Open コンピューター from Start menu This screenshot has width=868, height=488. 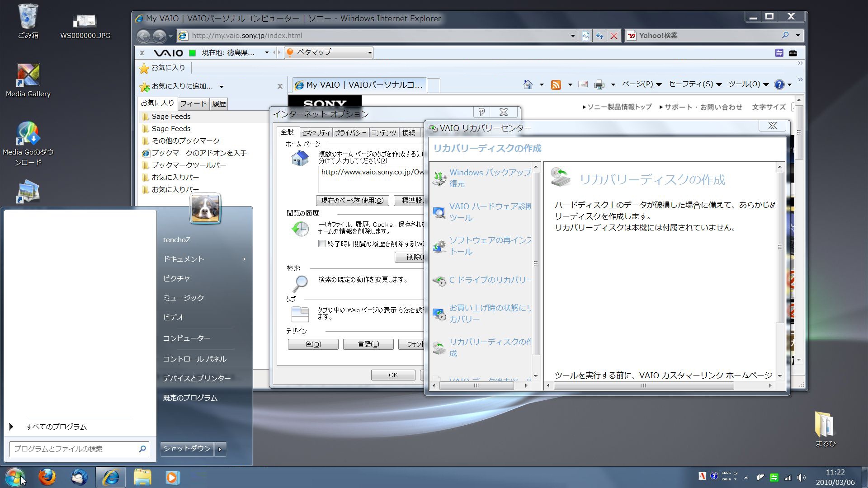coord(187,338)
